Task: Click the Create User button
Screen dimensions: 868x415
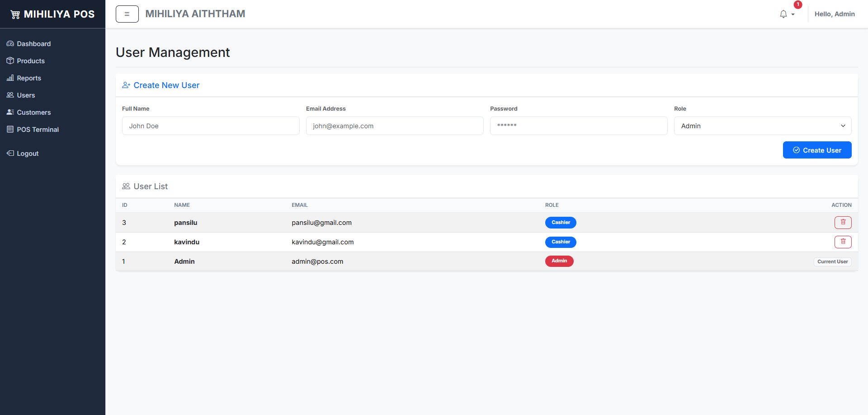Action: [x=817, y=150]
